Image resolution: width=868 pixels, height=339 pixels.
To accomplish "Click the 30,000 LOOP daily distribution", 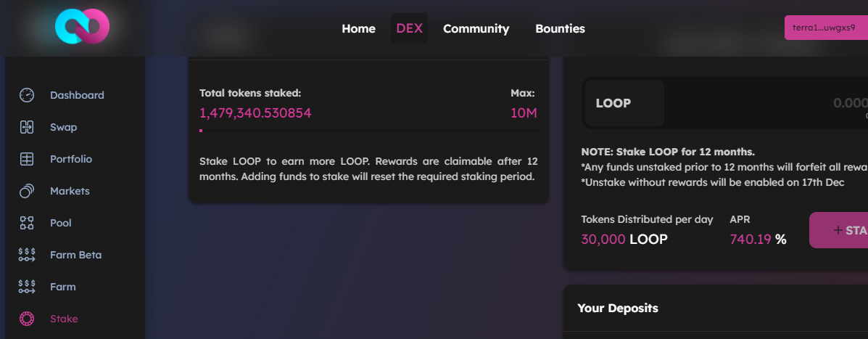I will (624, 240).
